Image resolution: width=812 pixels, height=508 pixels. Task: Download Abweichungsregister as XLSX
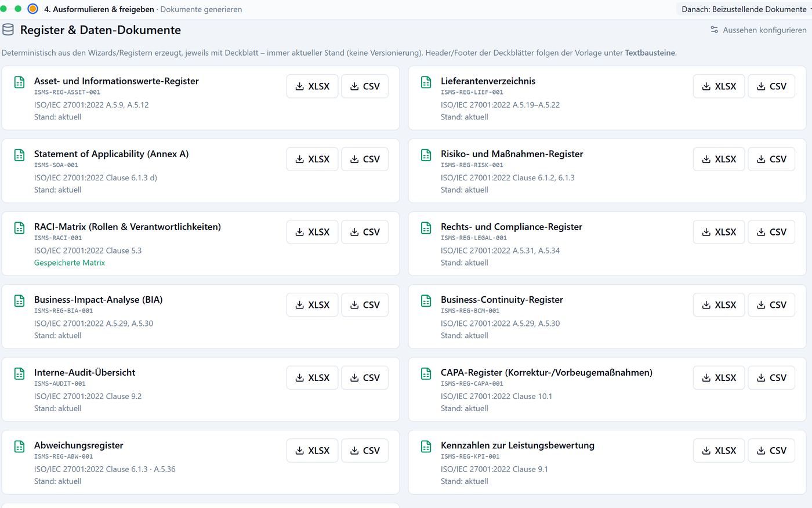point(312,451)
